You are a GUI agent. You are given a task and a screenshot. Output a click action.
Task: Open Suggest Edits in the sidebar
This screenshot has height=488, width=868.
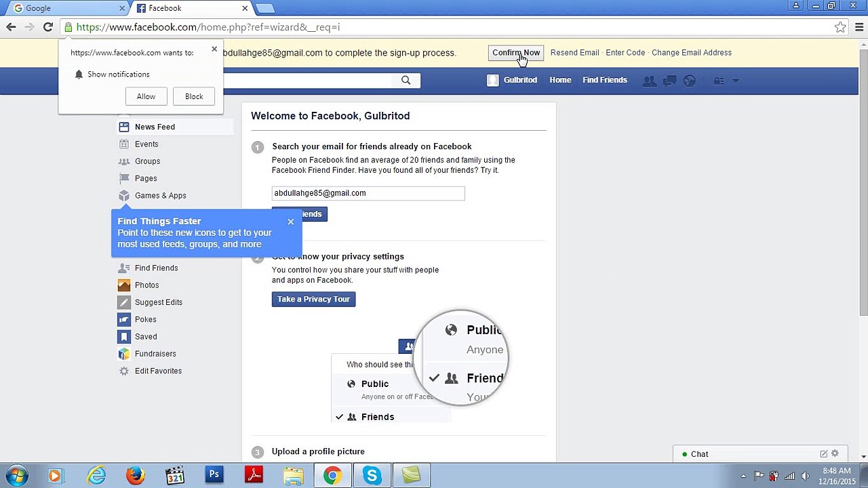[158, 302]
